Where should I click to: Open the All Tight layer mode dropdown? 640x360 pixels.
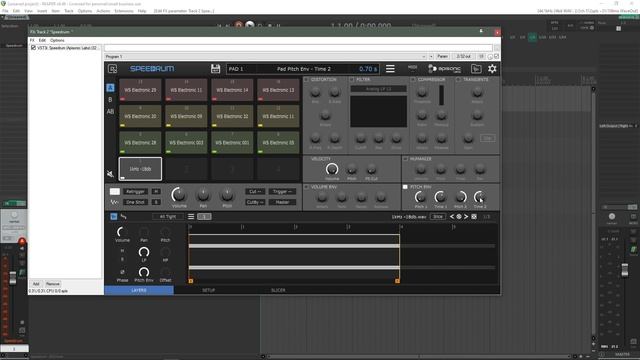[168, 217]
